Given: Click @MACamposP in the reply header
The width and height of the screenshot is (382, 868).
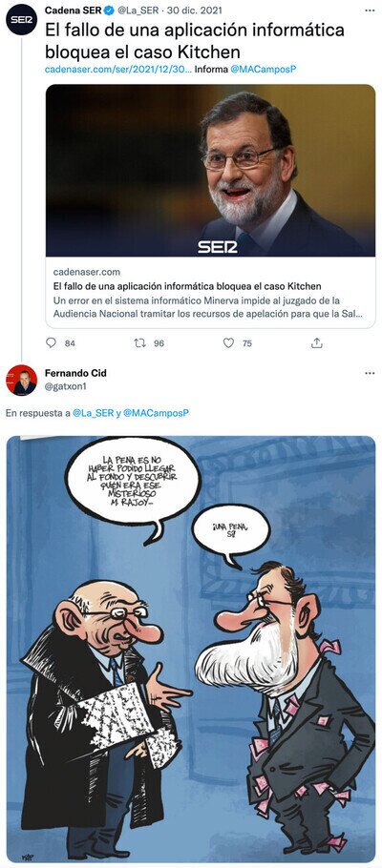Looking at the screenshot, I should (157, 414).
